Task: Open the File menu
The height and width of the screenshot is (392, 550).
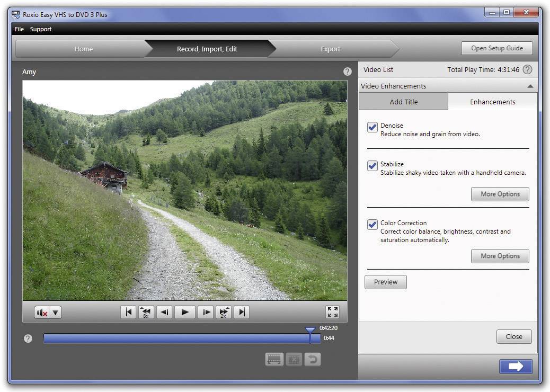Action: pyautogui.click(x=19, y=29)
